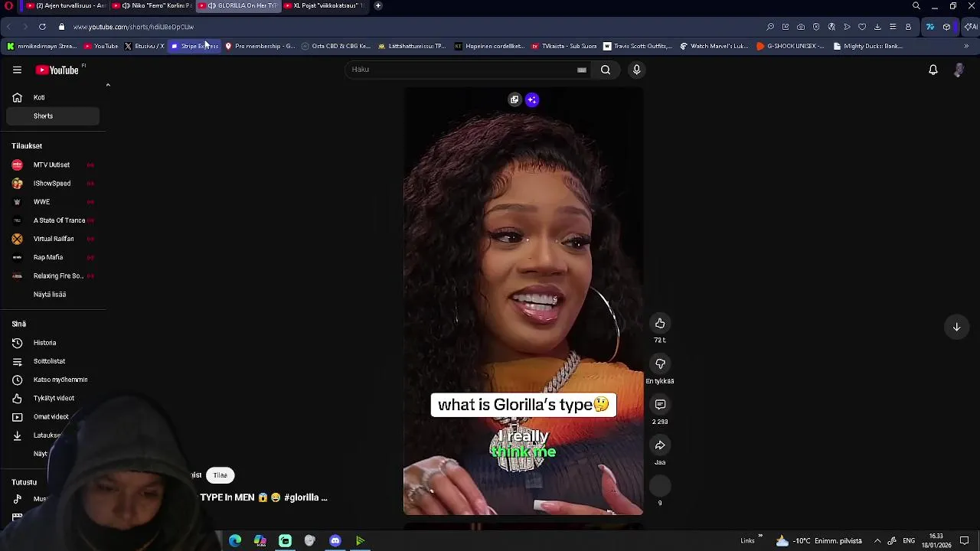Open the Travis Scott Outfits bookmark
980x551 pixels.
tap(637, 46)
